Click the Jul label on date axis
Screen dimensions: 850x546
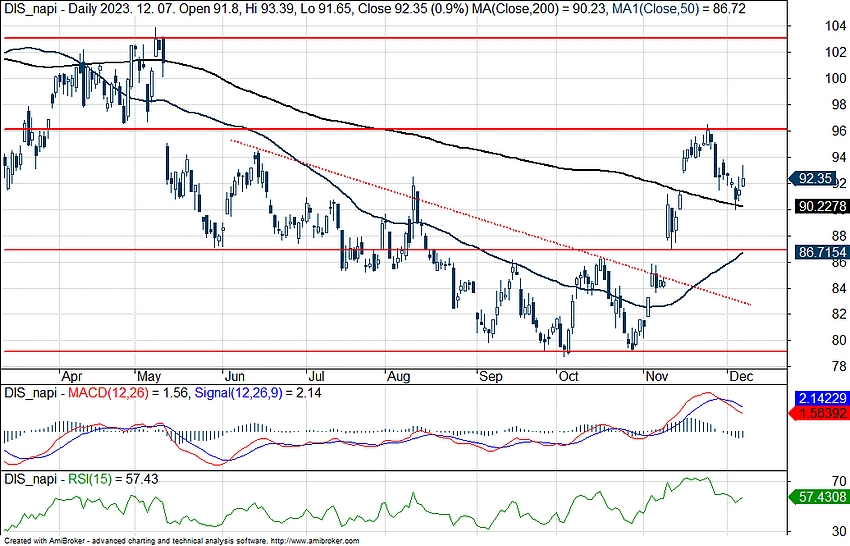(315, 376)
